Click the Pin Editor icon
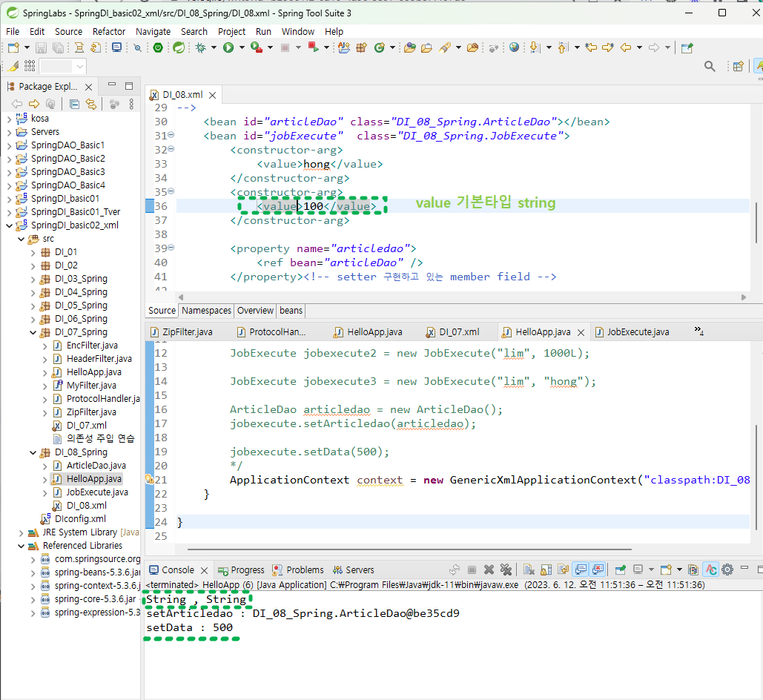Screen dimensions: 763x700 687,47
